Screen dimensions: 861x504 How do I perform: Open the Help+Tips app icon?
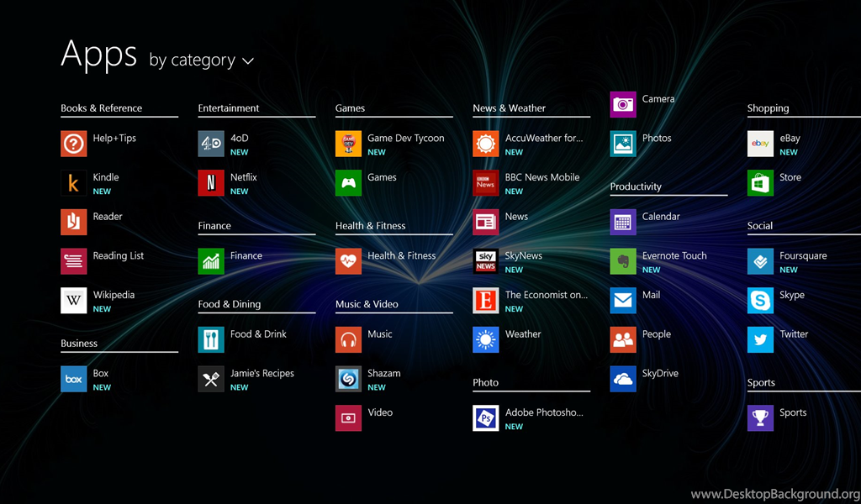point(74,144)
